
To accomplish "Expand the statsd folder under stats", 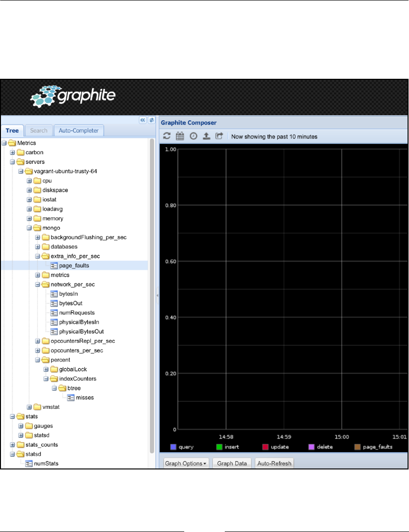I will click(21, 436).
